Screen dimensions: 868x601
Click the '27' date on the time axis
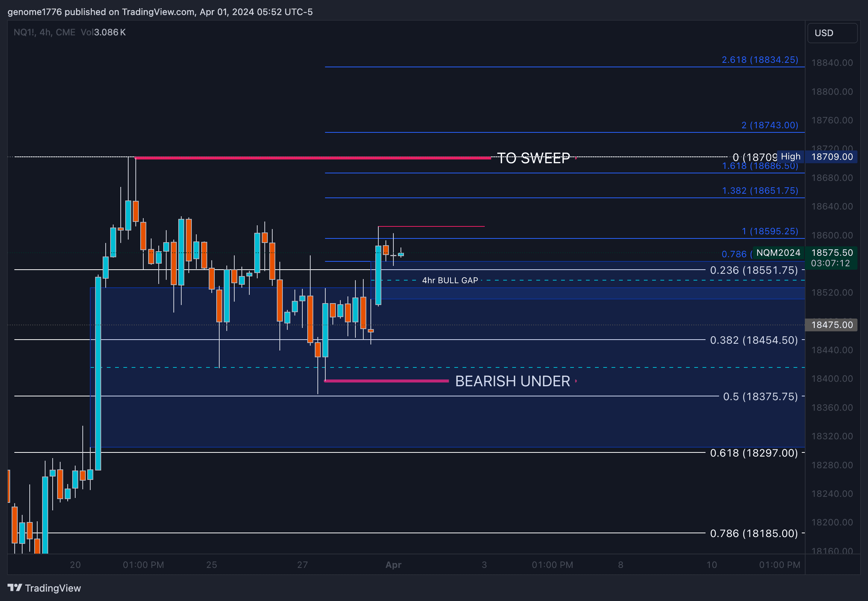click(302, 565)
